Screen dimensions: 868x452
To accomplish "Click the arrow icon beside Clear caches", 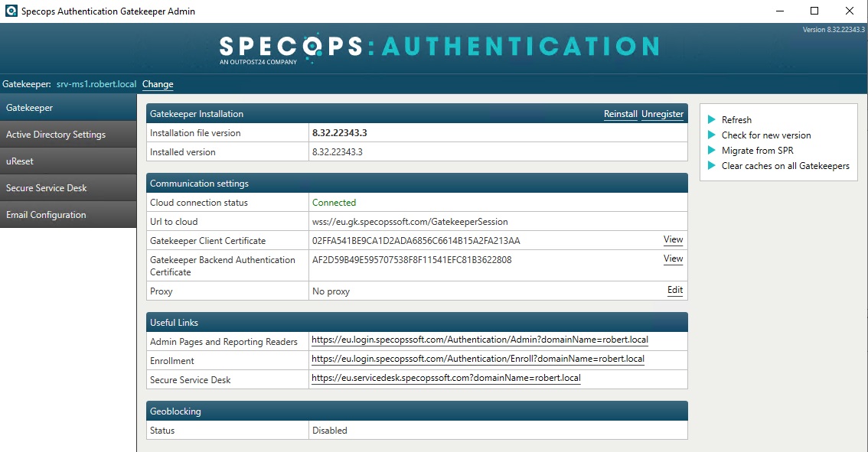I will click(712, 165).
